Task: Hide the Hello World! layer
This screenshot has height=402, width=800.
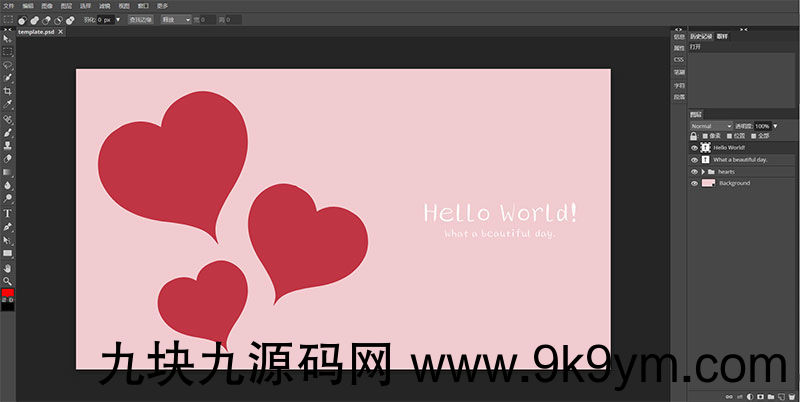Action: 694,148
